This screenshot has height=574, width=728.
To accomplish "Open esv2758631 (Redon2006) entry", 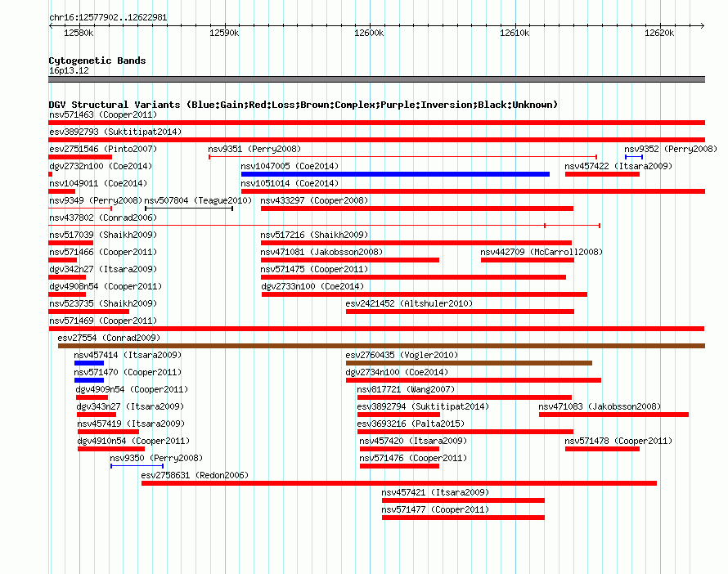I will tap(195, 475).
